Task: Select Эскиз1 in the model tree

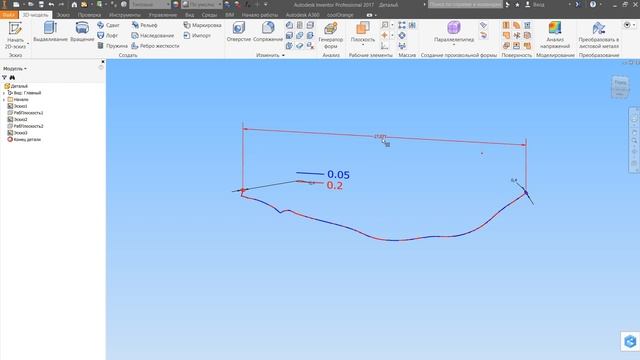Action: (18, 106)
